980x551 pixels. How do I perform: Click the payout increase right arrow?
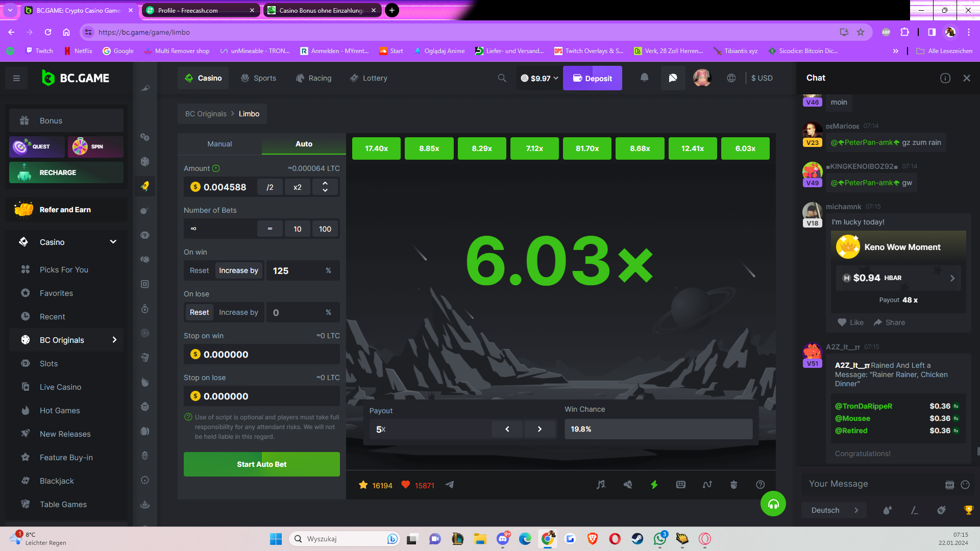[540, 429]
